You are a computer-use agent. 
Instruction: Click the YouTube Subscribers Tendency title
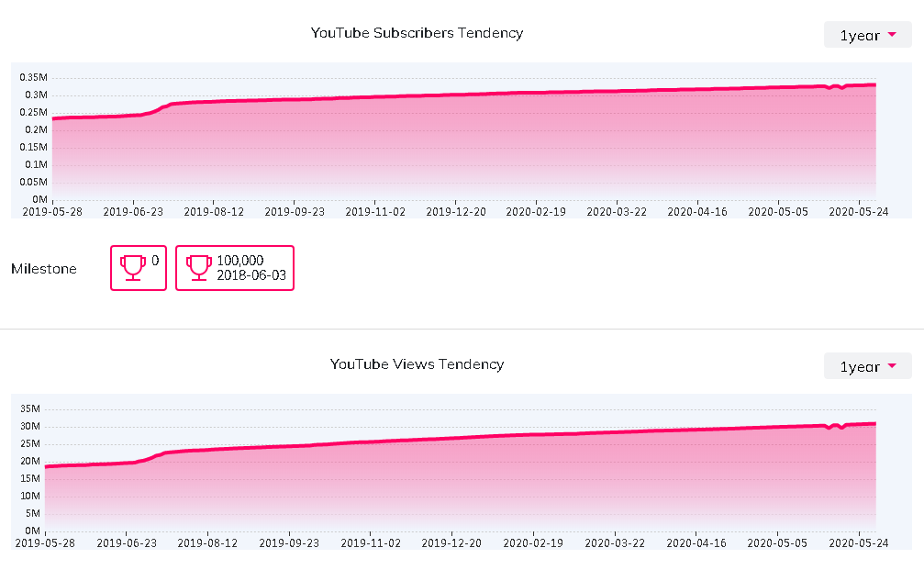pyautogui.click(x=417, y=33)
